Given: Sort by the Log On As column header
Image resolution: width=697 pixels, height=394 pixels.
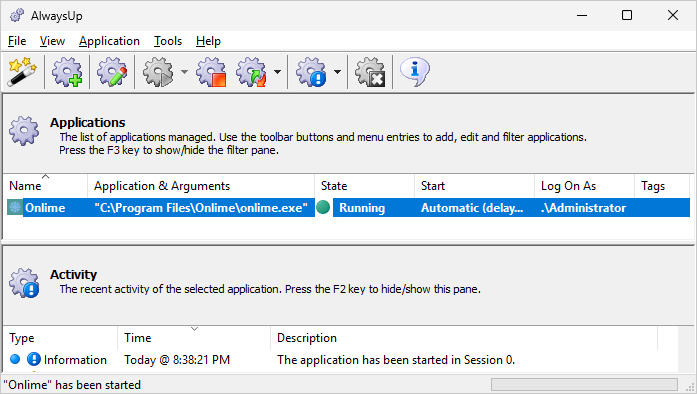Looking at the screenshot, I should pos(584,186).
